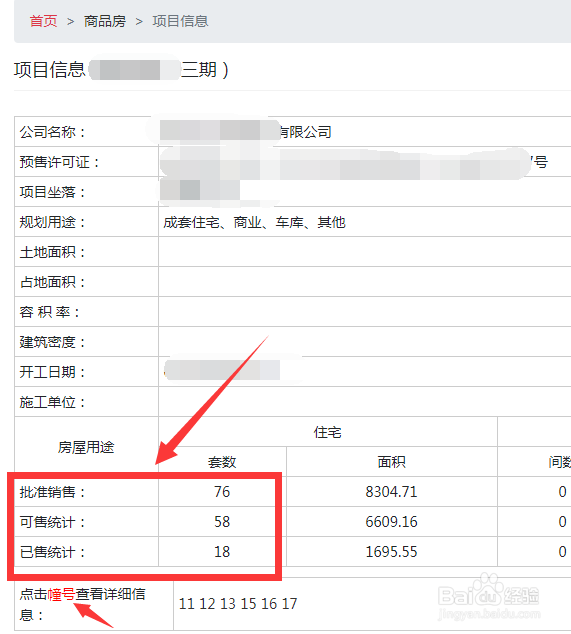This screenshot has height=634, width=571.
Task: Open building number 11 details
Action: pos(187,604)
